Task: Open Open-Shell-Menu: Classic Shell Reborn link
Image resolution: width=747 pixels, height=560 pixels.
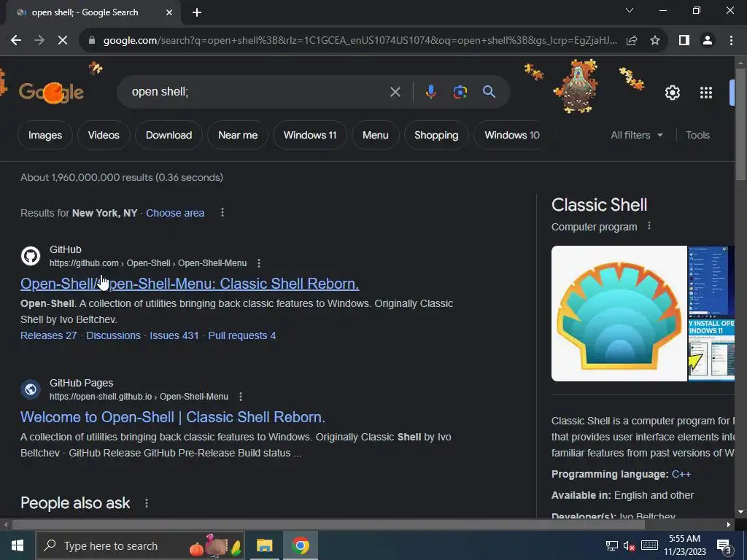Action: 190,284
